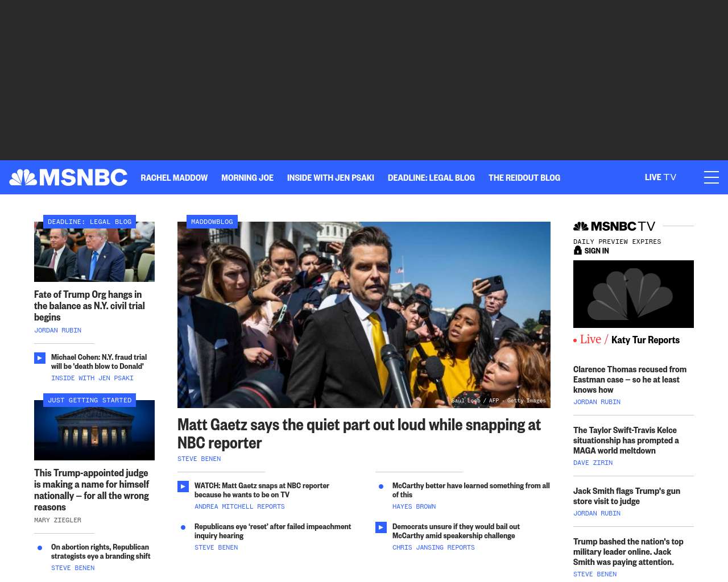Open The ReidOut Blog nav item
This screenshot has width=728, height=582.
[x=524, y=177]
